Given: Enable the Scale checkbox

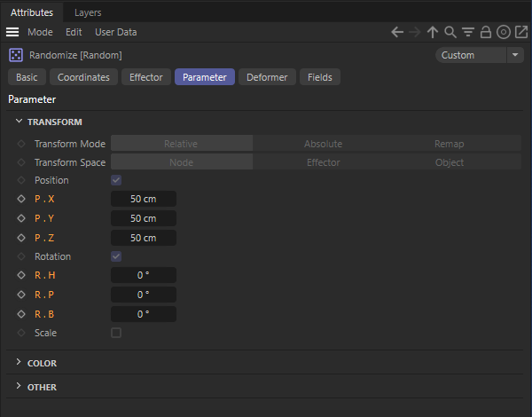Looking at the screenshot, I should pos(116,333).
